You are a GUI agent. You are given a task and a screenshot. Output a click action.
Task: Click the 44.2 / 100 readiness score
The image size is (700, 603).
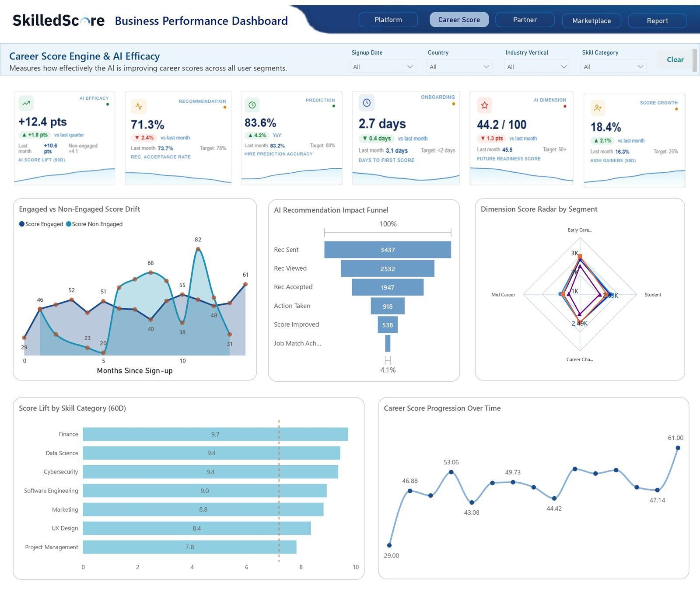[x=502, y=125]
